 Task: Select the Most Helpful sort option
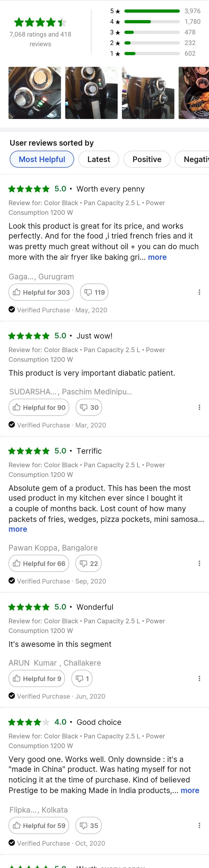pos(42,159)
